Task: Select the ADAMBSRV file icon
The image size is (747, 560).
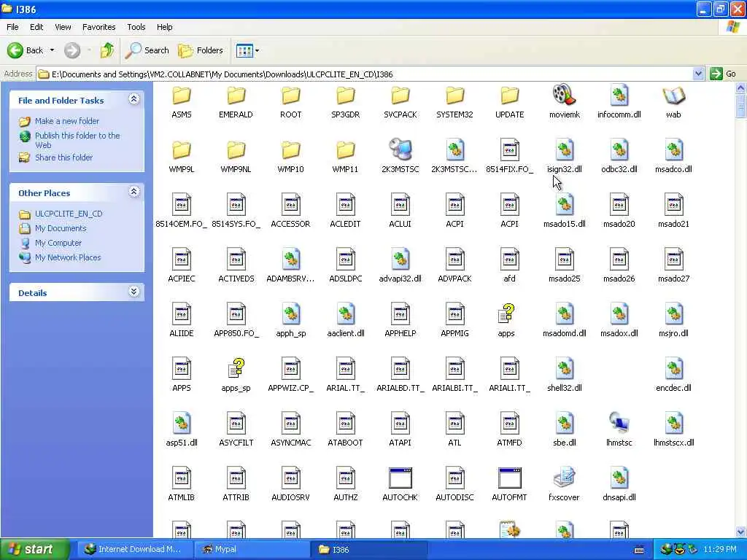Action: [x=290, y=260]
